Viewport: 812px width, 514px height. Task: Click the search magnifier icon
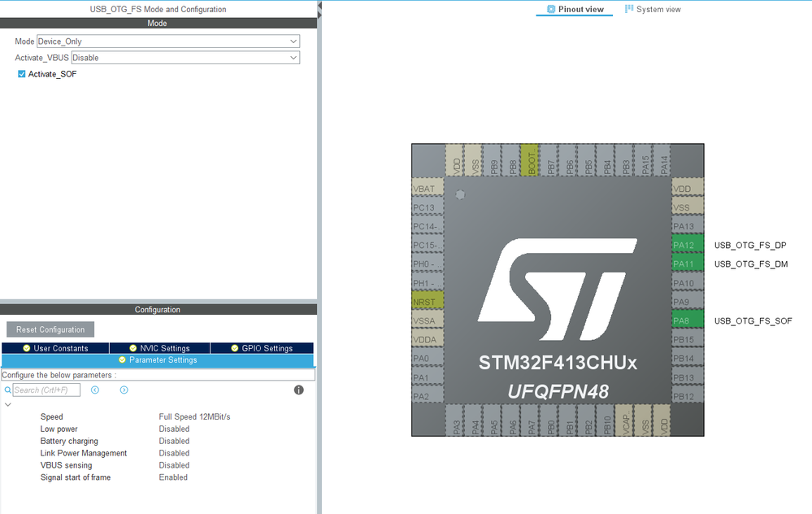click(8, 390)
